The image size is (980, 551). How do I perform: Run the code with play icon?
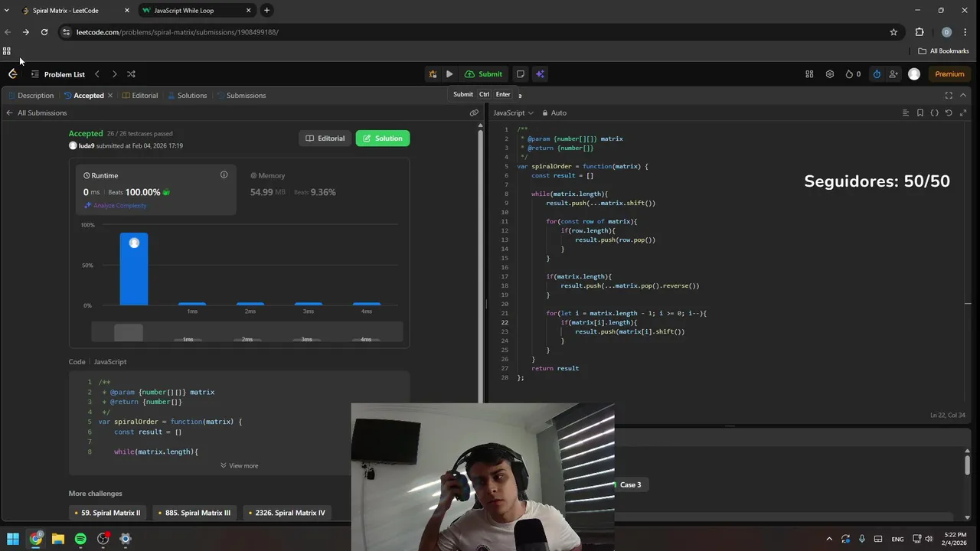click(x=449, y=74)
